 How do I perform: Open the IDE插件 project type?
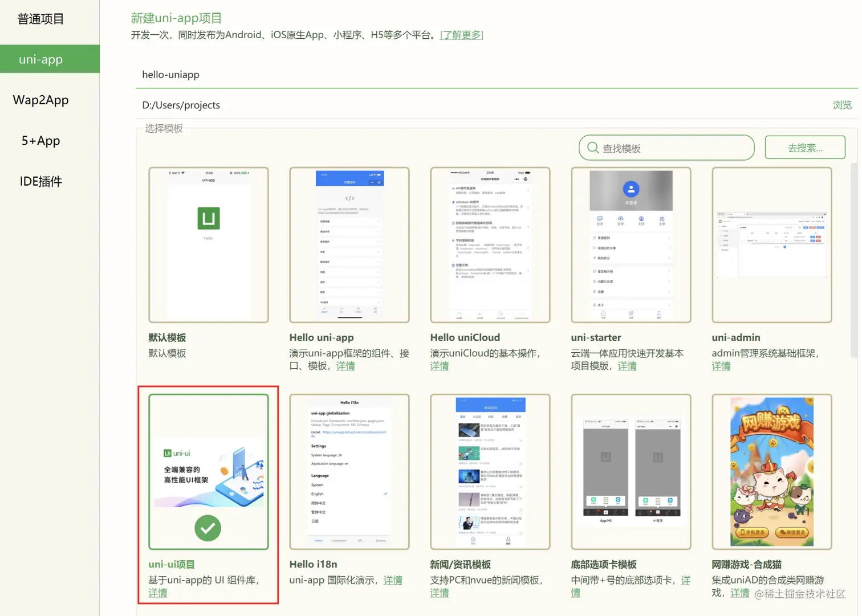40,181
